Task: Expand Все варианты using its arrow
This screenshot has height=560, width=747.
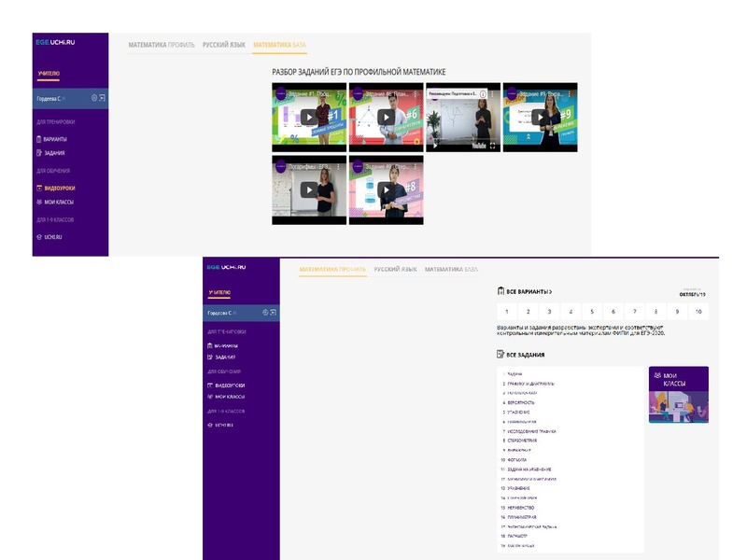Action: tap(550, 291)
